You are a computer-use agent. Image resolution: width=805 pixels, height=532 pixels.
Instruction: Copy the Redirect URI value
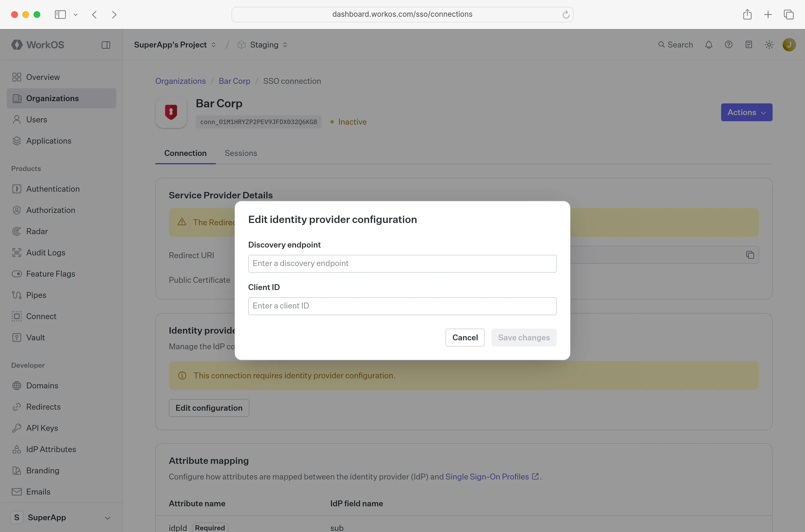point(750,255)
